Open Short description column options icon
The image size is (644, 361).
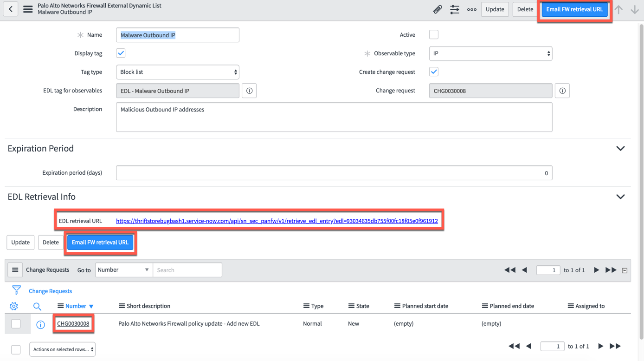tap(122, 306)
